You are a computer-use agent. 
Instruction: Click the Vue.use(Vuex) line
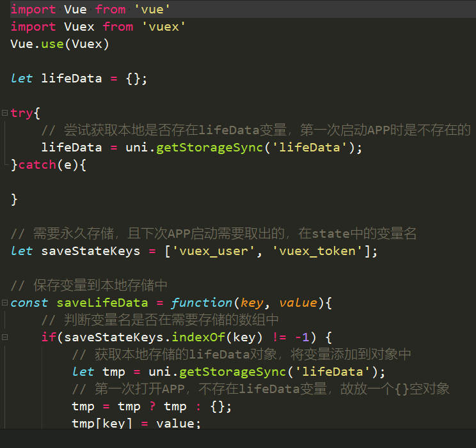click(x=59, y=44)
